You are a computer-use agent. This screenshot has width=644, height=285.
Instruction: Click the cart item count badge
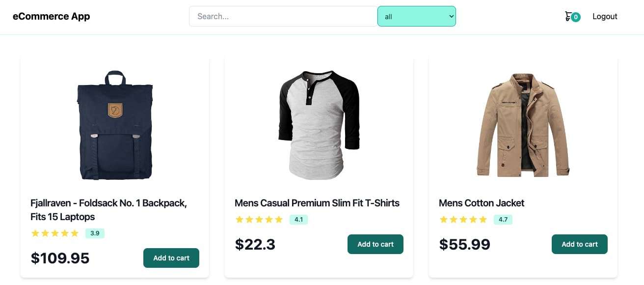[576, 17]
